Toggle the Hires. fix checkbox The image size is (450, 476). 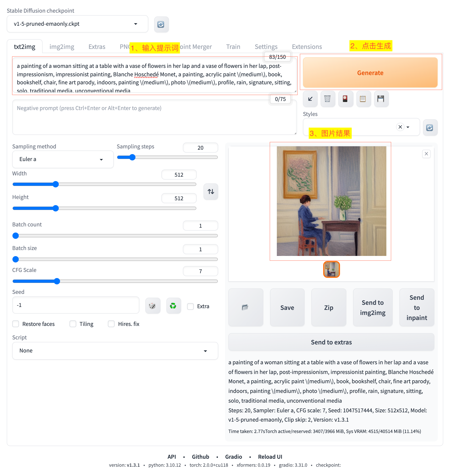(111, 324)
